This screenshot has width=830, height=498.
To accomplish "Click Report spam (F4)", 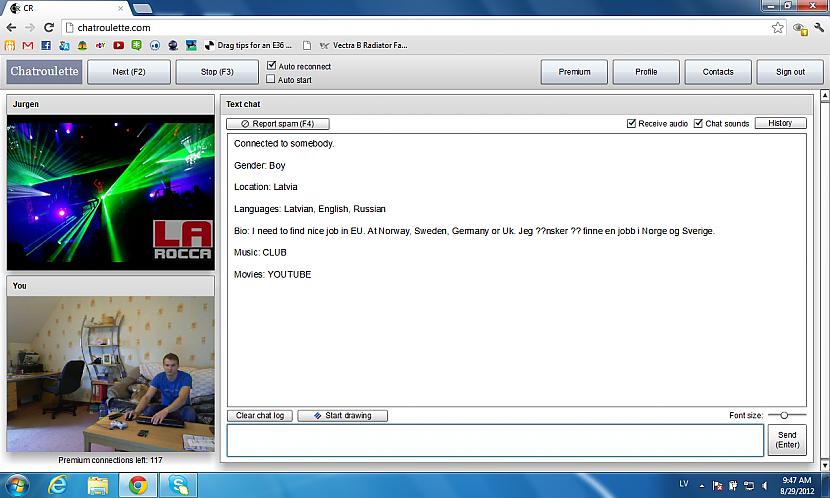I will [278, 124].
